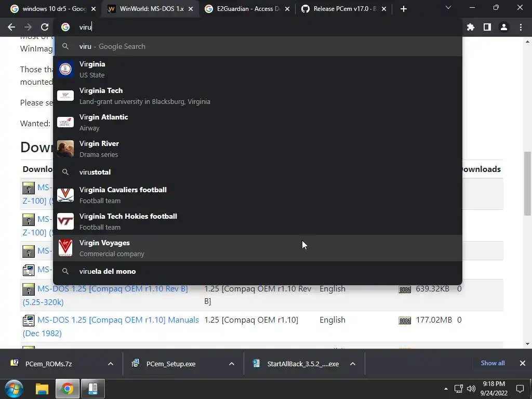This screenshot has height=399, width=532.
Task: Open the Chrome extensions puzzle icon
Action: (471, 27)
